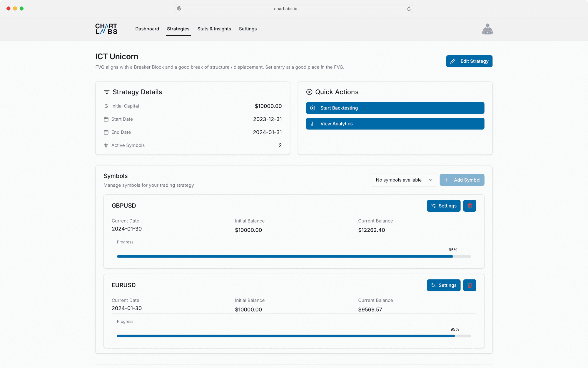Open EURUSD Settings button
This screenshot has height=368, width=588.
click(x=443, y=285)
